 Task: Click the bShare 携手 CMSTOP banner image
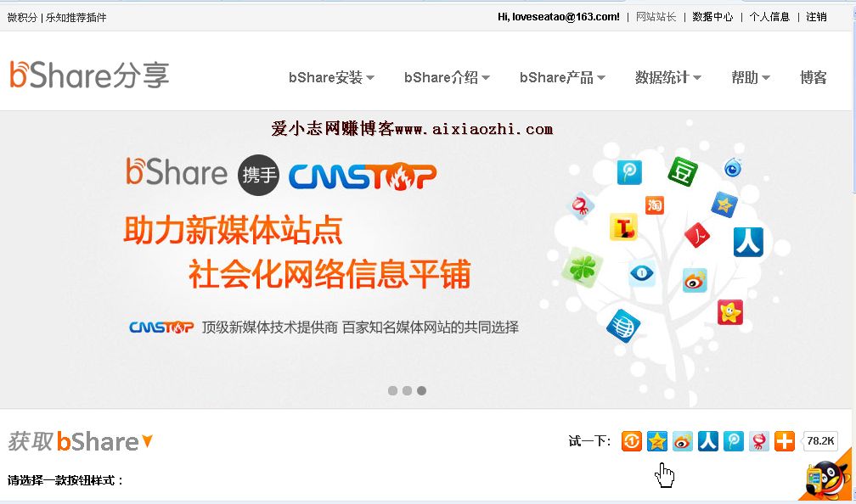click(425, 260)
